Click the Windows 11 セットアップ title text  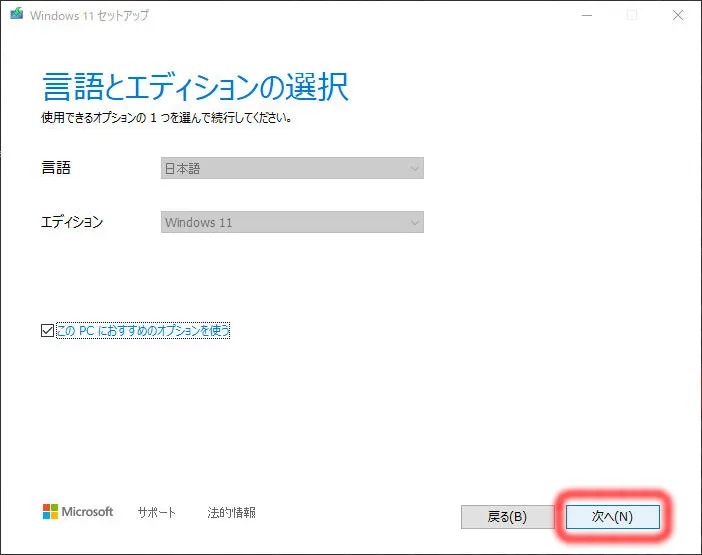point(89,15)
